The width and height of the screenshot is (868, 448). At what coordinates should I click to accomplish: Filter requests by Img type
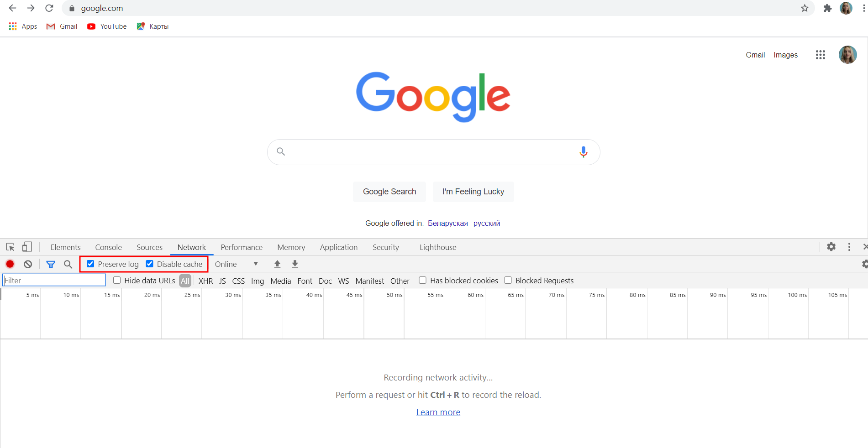point(258,281)
